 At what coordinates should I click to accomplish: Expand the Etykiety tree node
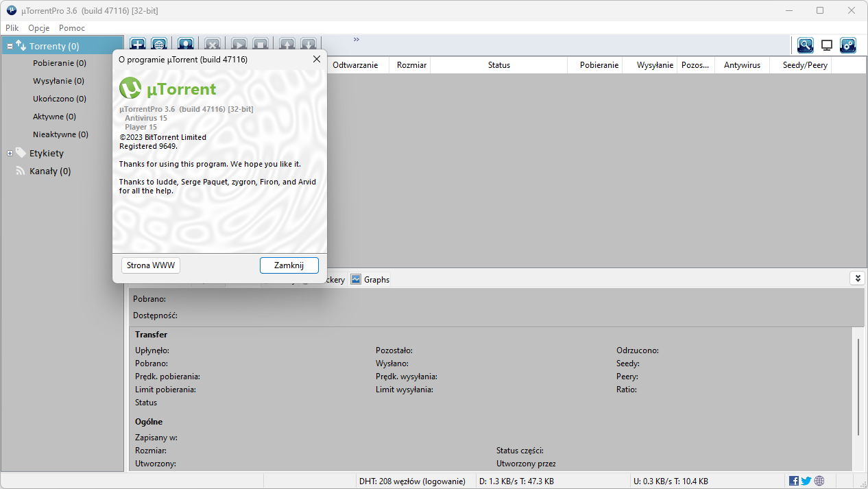[x=10, y=153]
